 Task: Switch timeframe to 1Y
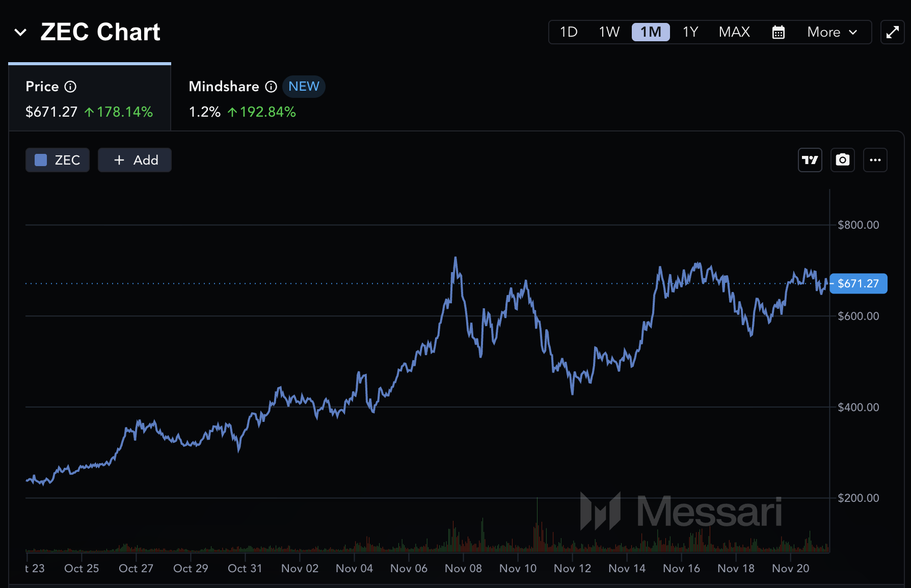[x=690, y=32]
